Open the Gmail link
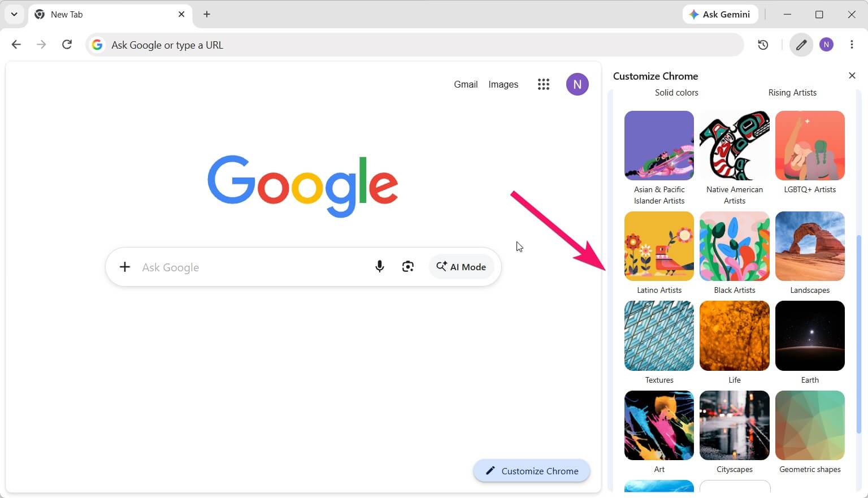Viewport: 868px width, 498px height. pos(466,84)
